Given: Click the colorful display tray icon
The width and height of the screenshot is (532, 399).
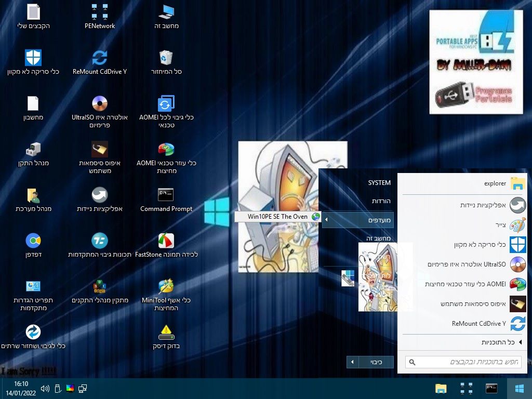Looking at the screenshot, I should [70, 389].
